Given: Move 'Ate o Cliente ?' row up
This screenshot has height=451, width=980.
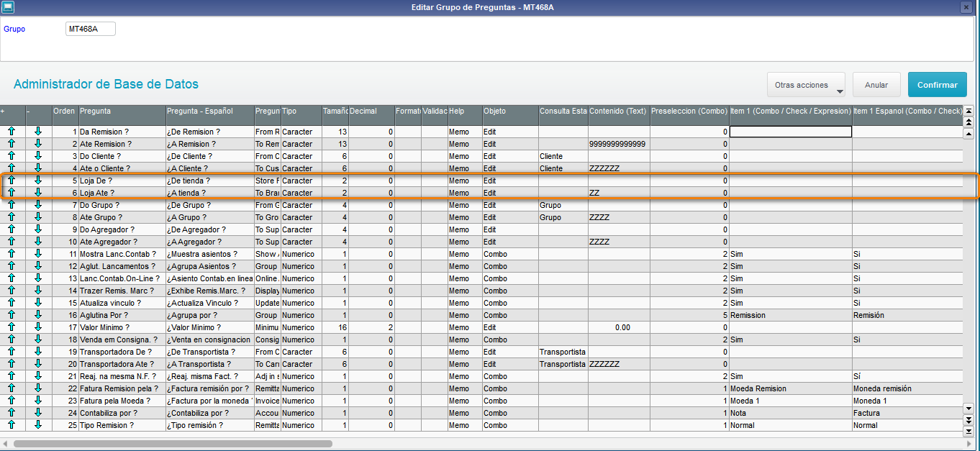Looking at the screenshot, I should [12, 168].
